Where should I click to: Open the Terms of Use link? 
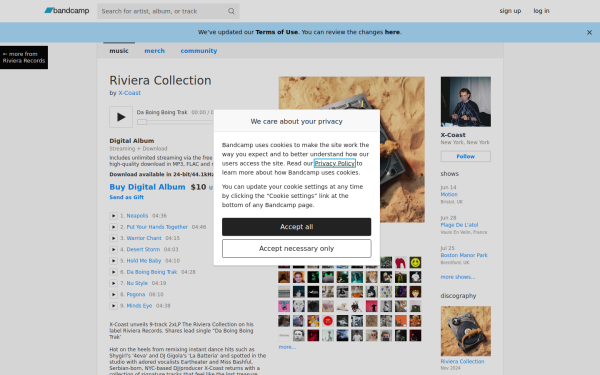(x=277, y=32)
